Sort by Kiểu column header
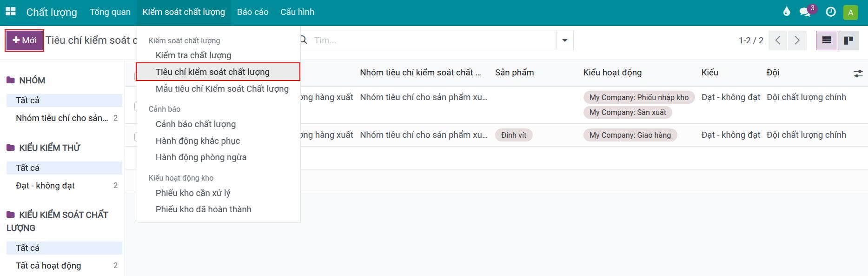Screen dimensions: 868x276 pyautogui.click(x=710, y=73)
